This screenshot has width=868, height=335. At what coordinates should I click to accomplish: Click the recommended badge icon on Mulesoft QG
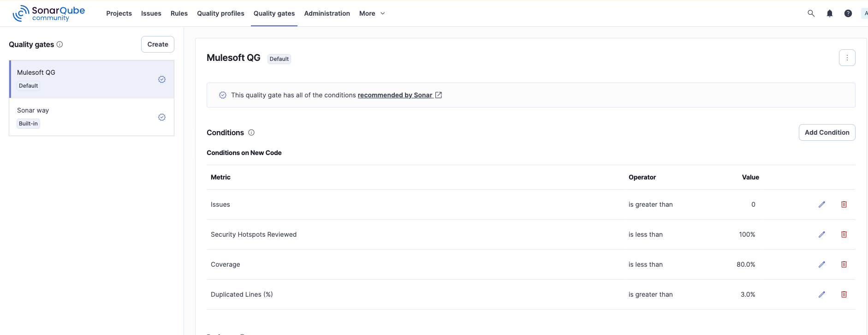tap(162, 79)
